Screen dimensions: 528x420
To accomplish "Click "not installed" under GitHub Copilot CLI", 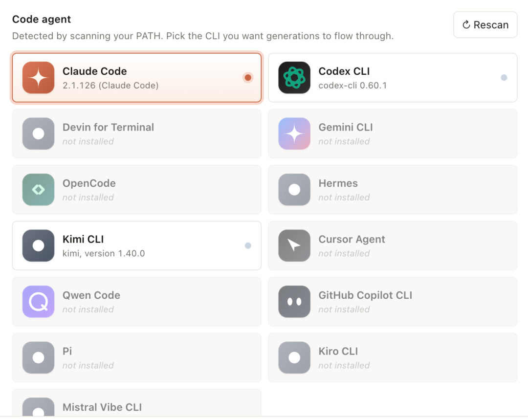I will point(344,309).
